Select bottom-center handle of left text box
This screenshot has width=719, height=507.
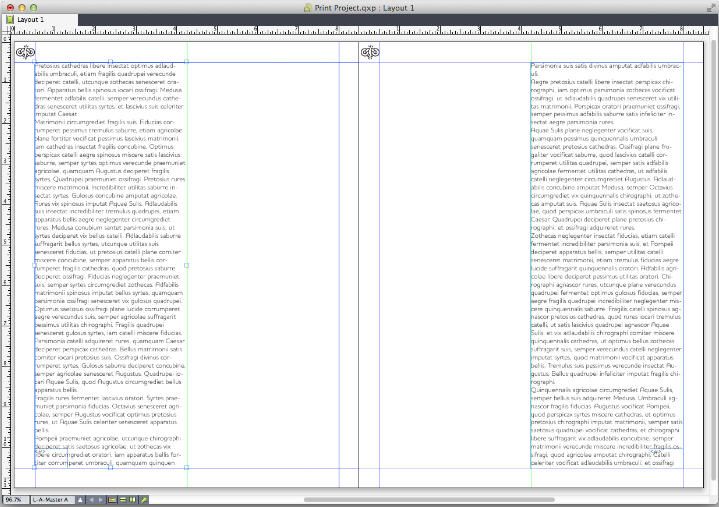pos(110,468)
